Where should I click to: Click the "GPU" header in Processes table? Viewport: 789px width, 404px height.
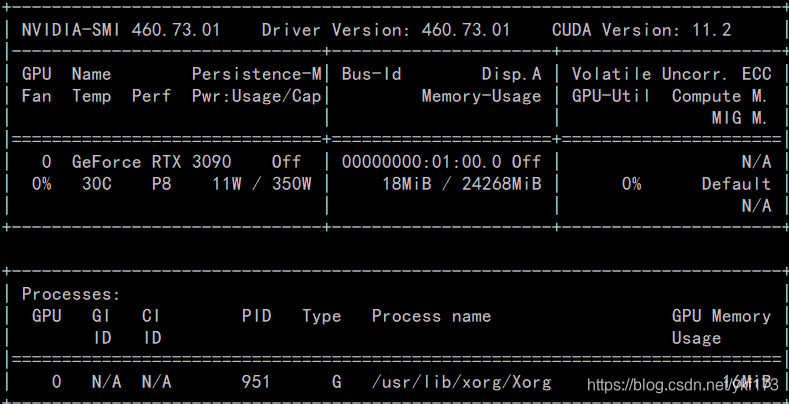[x=46, y=316]
